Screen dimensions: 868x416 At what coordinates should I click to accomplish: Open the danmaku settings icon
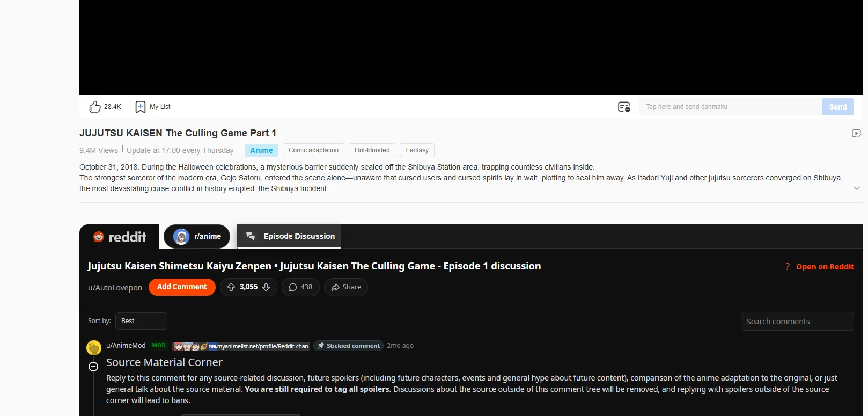(624, 107)
